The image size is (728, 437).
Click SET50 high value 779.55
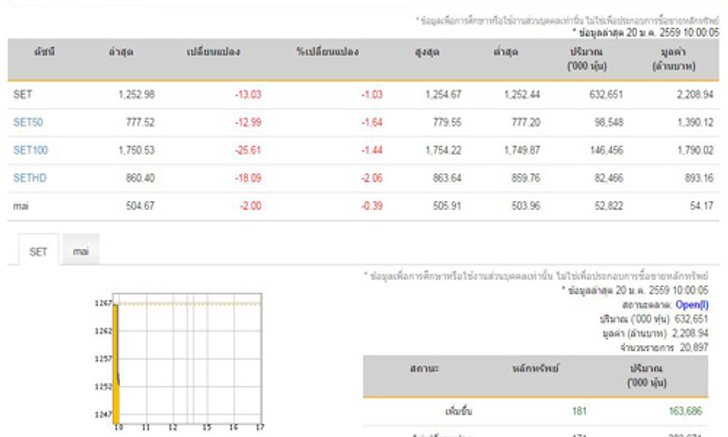click(447, 122)
